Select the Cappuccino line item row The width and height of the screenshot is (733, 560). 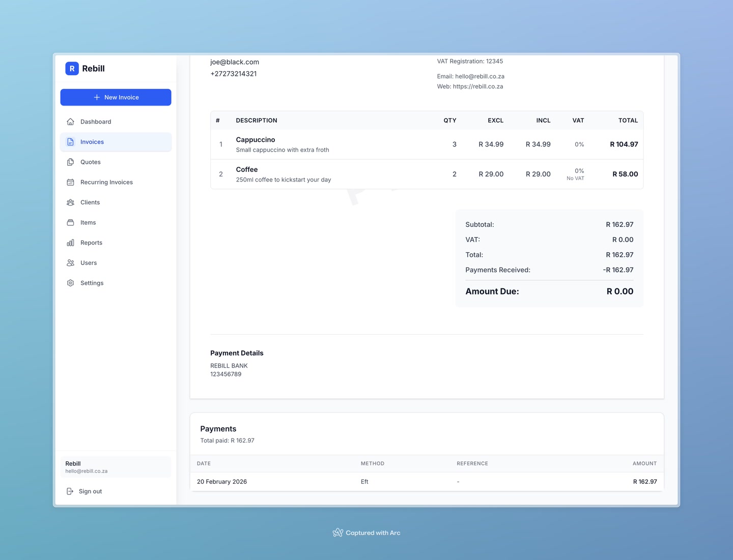pos(427,144)
